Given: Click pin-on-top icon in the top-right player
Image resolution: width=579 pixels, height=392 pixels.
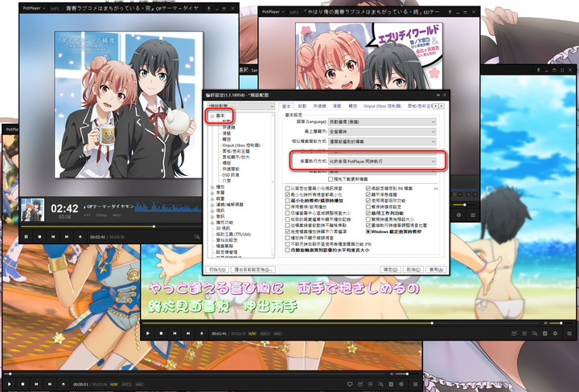Looking at the screenshot, I should click(450, 12).
